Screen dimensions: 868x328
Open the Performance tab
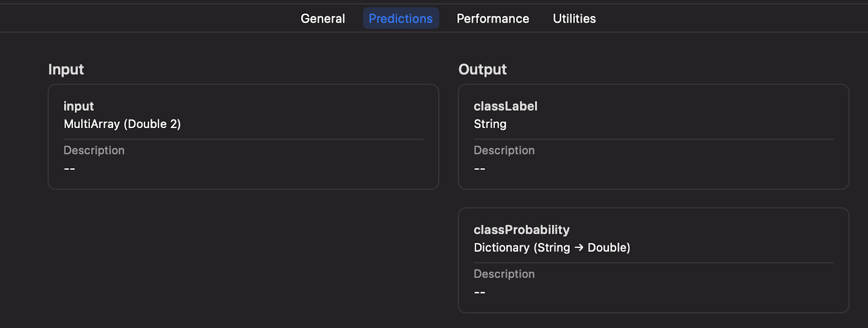(x=493, y=18)
